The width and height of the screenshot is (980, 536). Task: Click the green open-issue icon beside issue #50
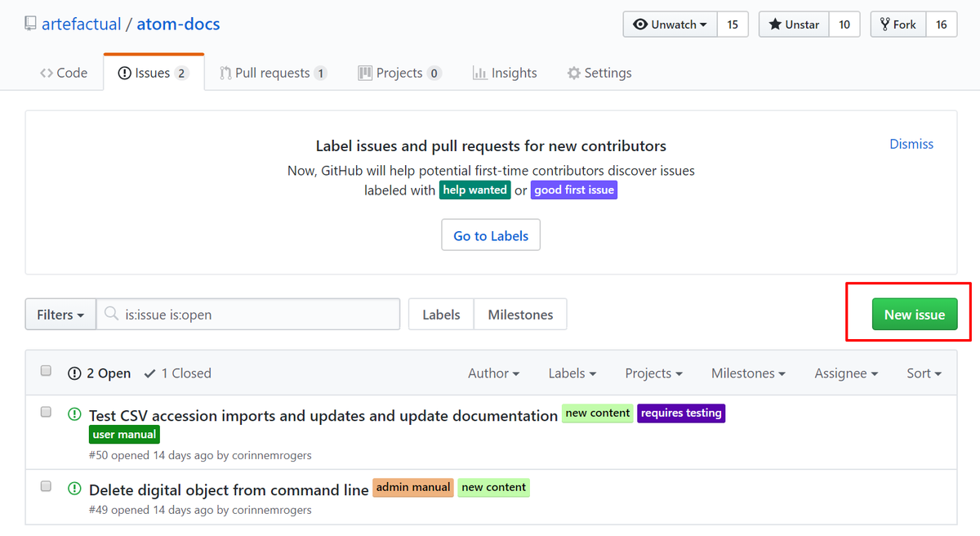click(73, 414)
